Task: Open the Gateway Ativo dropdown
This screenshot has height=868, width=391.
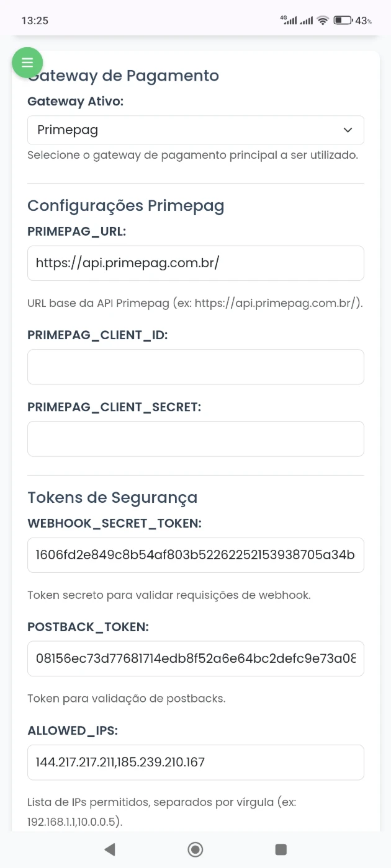Action: pyautogui.click(x=195, y=130)
